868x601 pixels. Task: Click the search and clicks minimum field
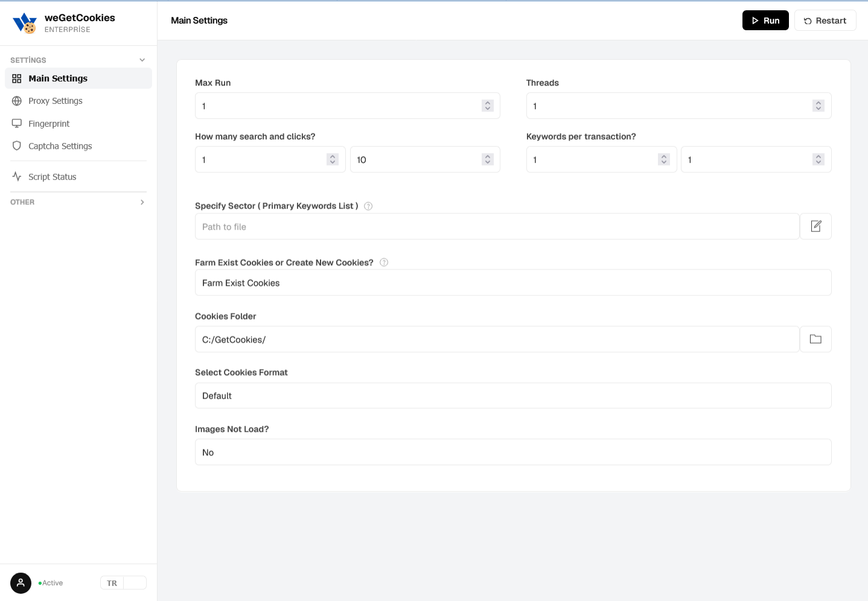tap(270, 159)
